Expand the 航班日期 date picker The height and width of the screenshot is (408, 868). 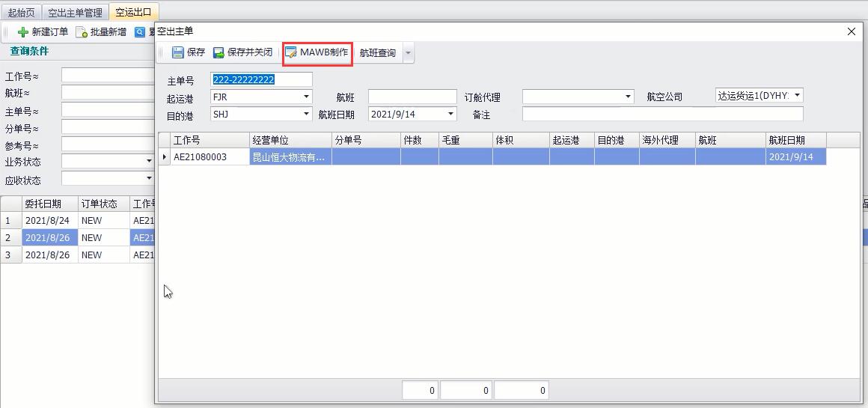[450, 114]
